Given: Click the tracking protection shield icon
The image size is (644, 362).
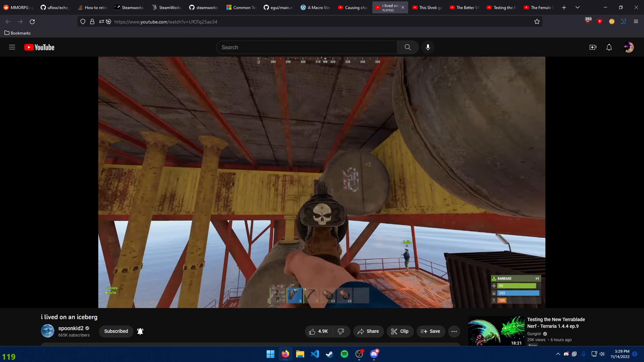Looking at the screenshot, I should click(83, 22).
